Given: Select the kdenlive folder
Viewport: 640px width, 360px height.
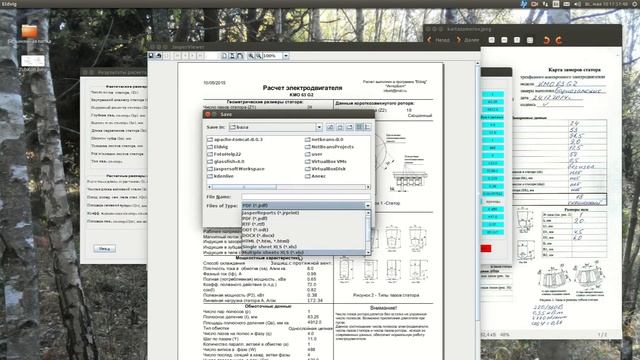Looking at the screenshot, I should pyautogui.click(x=220, y=176).
